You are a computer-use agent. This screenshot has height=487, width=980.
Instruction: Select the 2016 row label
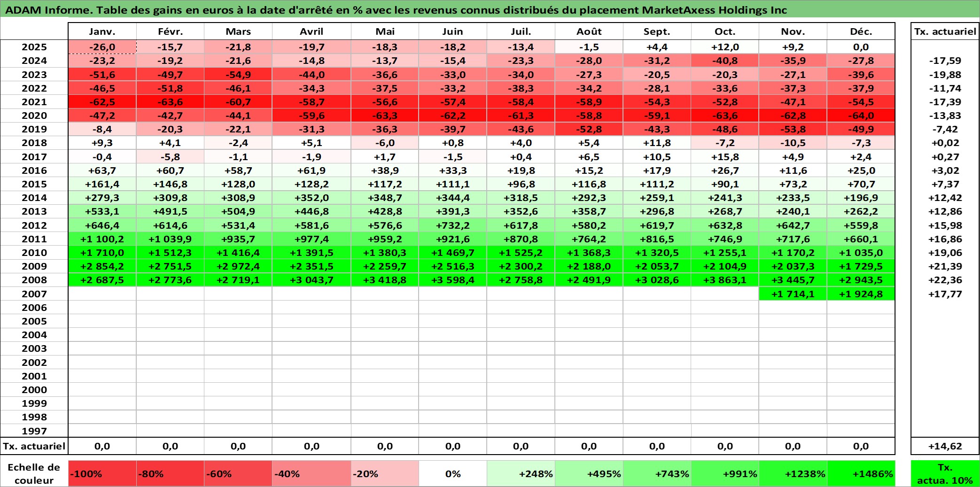pos(34,170)
